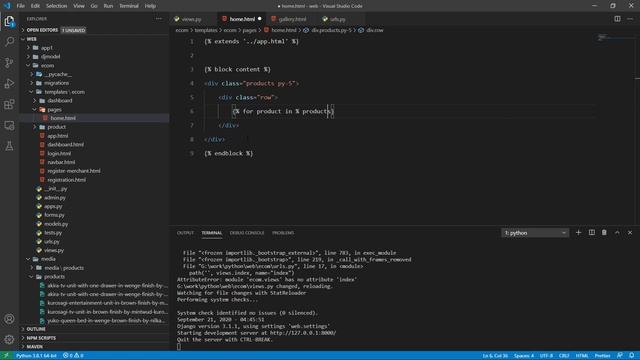Screen dimensions: 640x360
Task: Expand the Maven section
Action: click(x=95, y=347)
